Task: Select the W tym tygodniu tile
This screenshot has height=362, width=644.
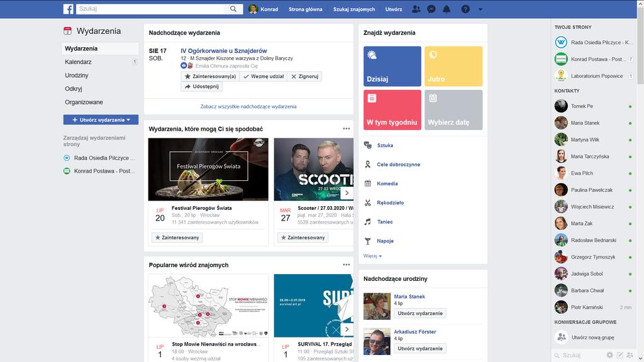Action: click(392, 110)
